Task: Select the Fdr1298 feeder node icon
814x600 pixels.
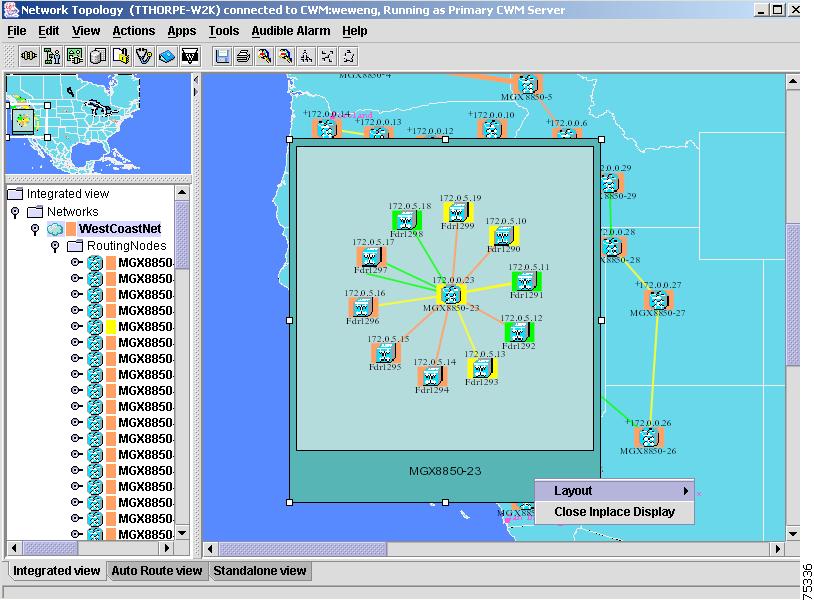Action: pyautogui.click(x=406, y=221)
